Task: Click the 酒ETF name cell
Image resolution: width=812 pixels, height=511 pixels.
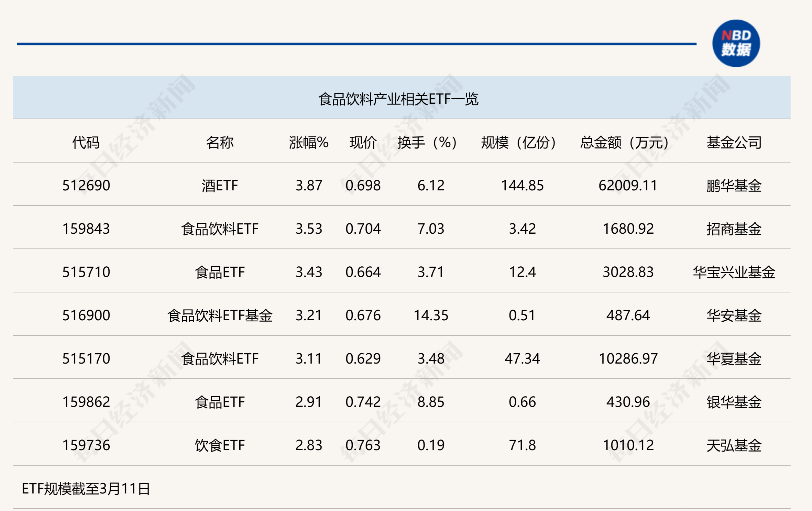Action: 220,186
